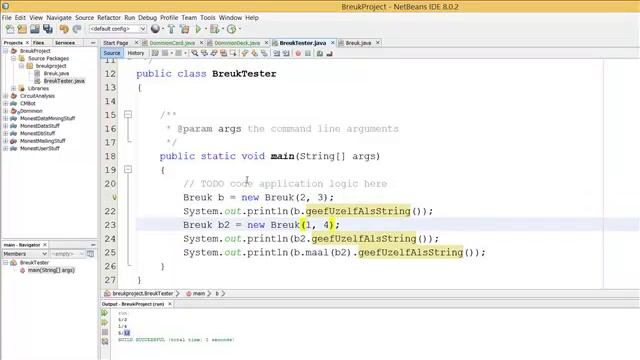Select Breuk.java in the Projects tree
This screenshot has height=360, width=640.
(x=56, y=73)
